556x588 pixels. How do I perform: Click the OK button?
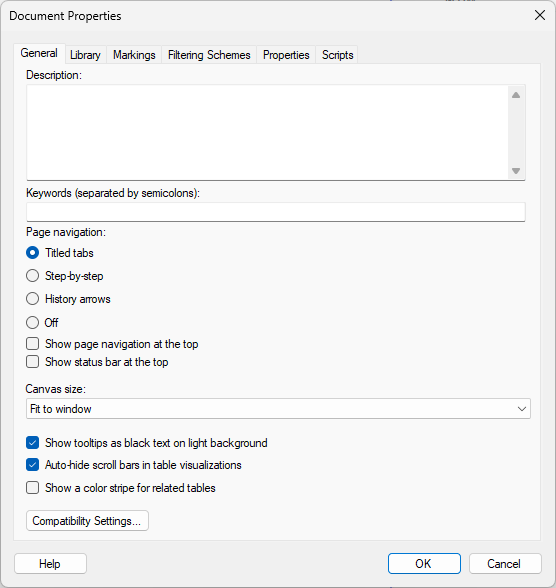click(x=424, y=564)
